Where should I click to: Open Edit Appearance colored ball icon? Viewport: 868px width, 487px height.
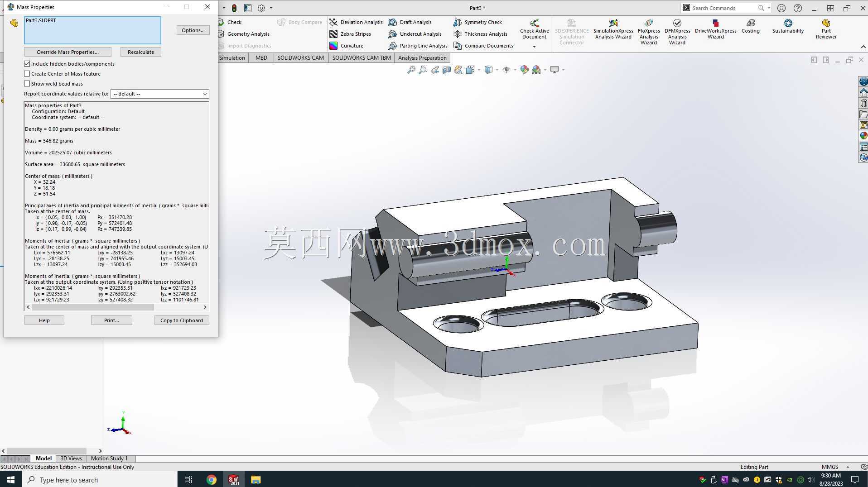point(524,70)
